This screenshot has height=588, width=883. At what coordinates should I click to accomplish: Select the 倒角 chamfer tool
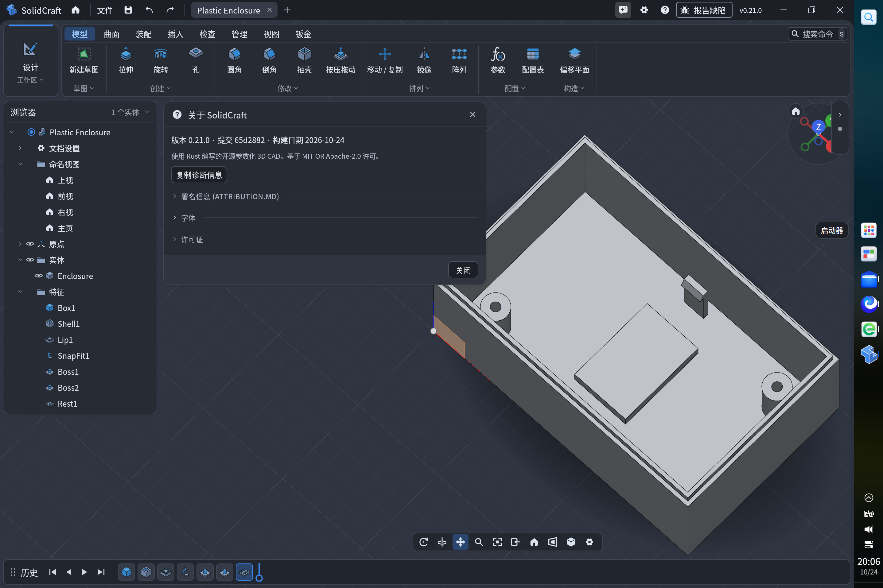click(x=269, y=61)
